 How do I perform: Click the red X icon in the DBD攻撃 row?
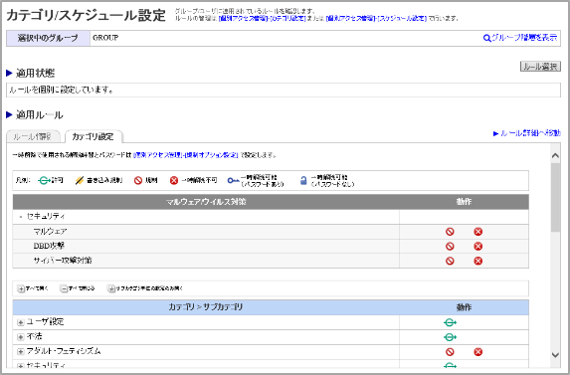click(x=478, y=246)
